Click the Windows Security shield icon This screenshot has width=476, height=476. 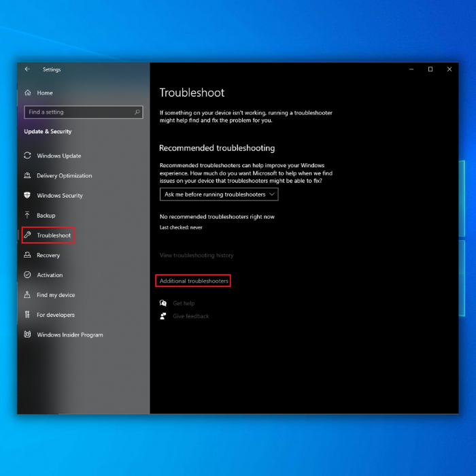[27, 195]
